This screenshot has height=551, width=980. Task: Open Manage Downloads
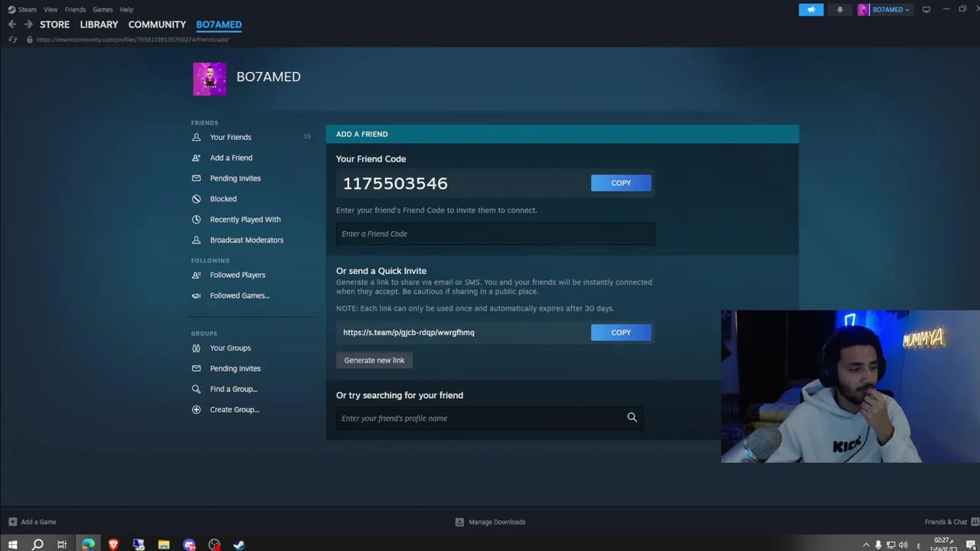tap(490, 522)
